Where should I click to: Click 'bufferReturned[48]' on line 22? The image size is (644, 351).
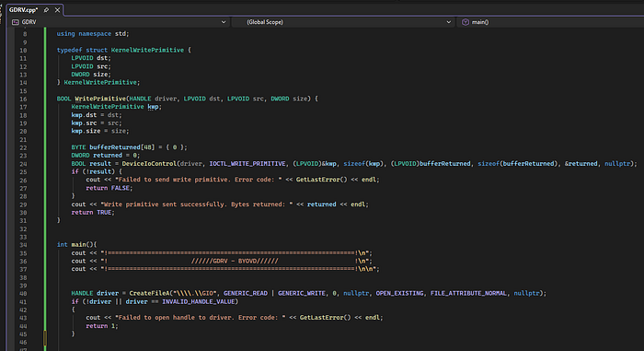tap(122, 147)
